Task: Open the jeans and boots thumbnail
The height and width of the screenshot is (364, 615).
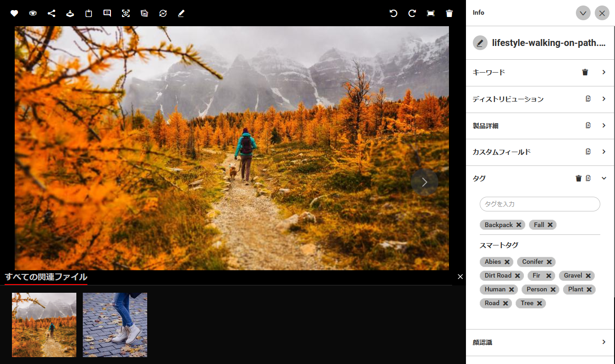Action: point(115,324)
